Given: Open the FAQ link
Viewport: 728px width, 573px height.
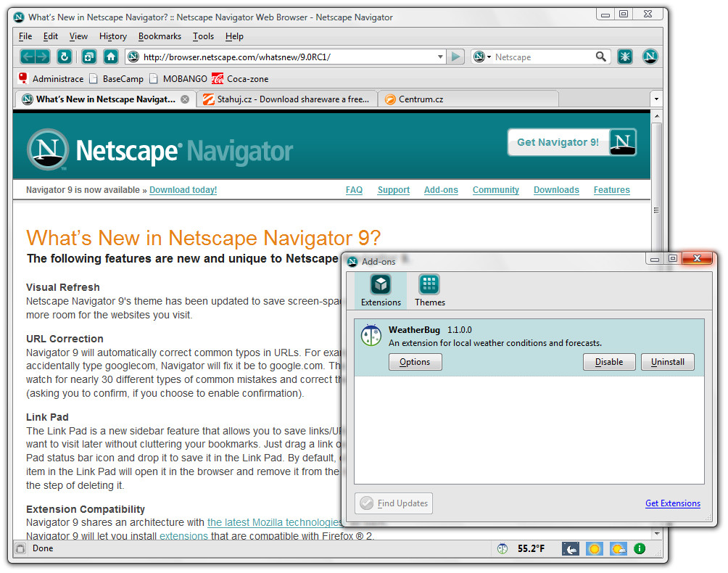Looking at the screenshot, I should [354, 190].
